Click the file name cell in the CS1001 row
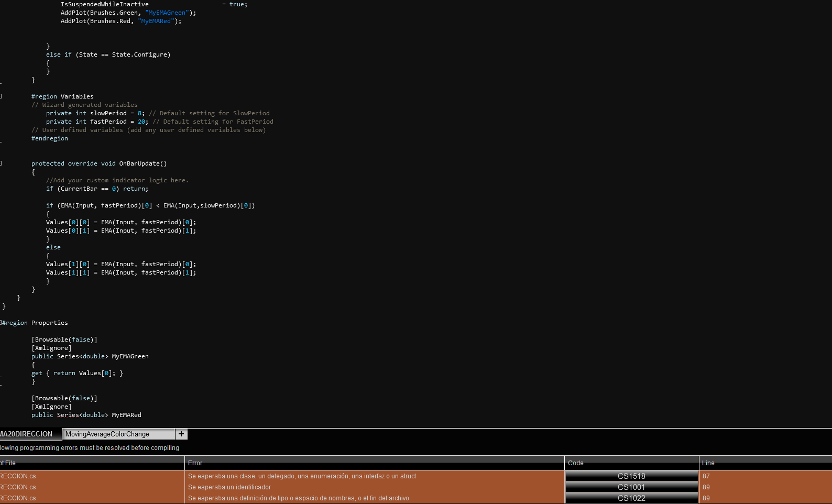This screenshot has width=832, height=504. 92,487
